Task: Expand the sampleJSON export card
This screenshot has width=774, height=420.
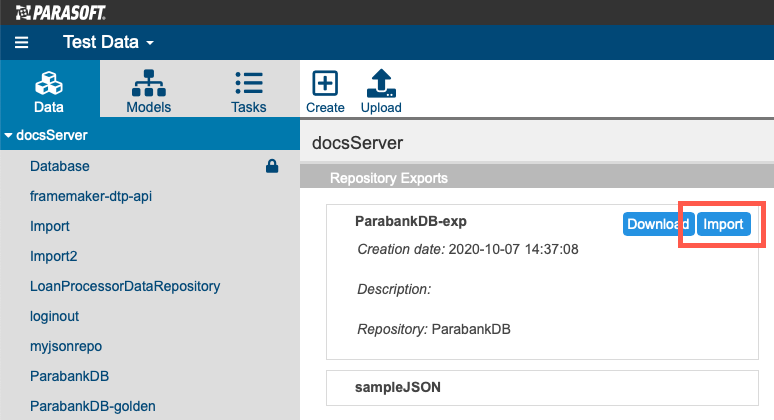Action: [542, 388]
